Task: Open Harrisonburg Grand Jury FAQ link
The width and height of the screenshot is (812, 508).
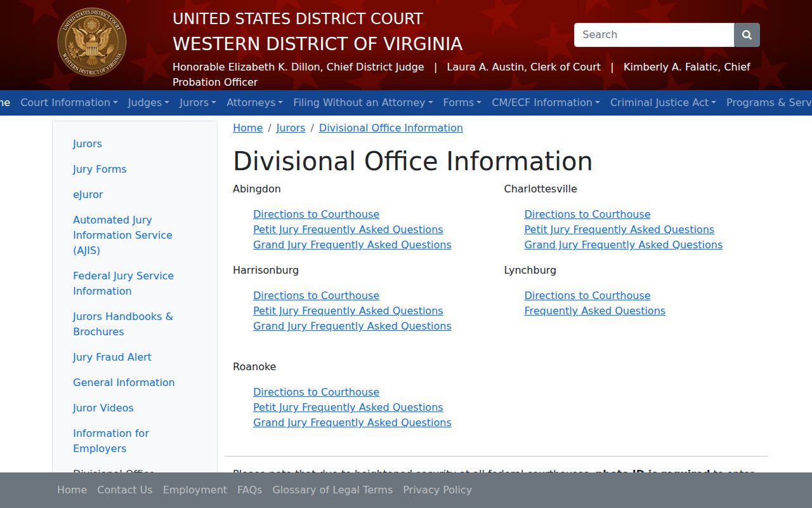Action: [x=353, y=326]
